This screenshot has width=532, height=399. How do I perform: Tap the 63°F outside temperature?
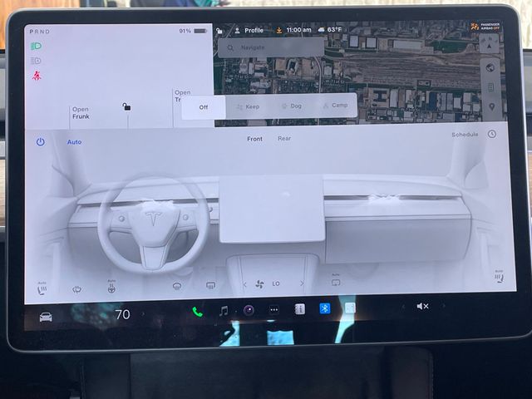pos(334,30)
